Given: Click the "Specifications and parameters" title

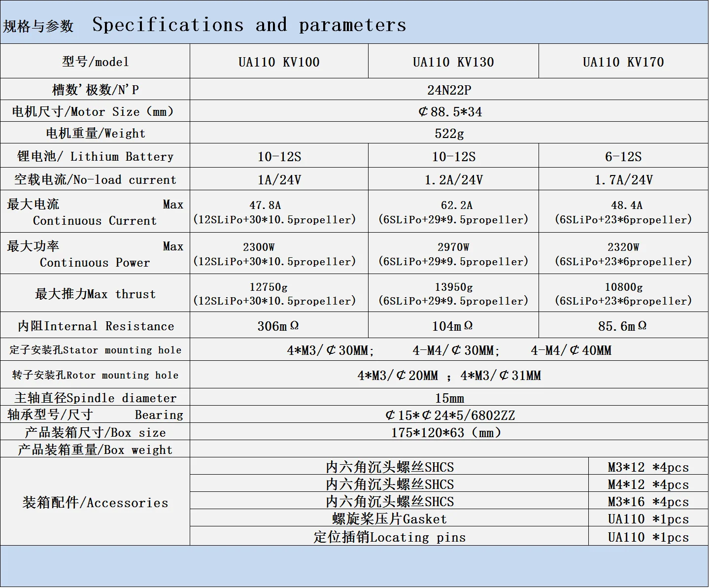Looking at the screenshot, I should 249,25.
